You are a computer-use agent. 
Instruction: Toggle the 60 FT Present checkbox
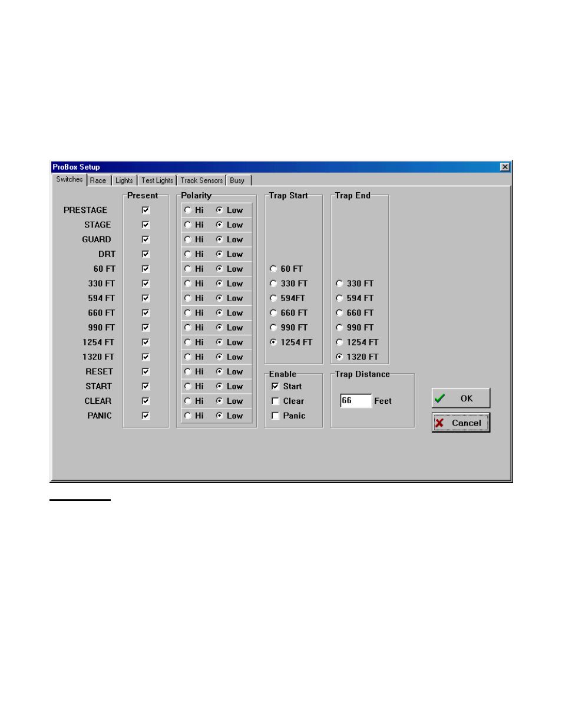coord(146,269)
